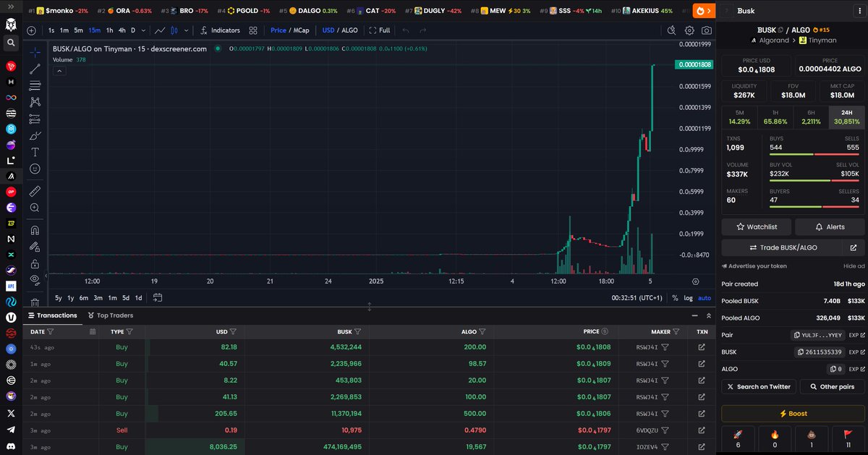Click Hide ad link
Screen dimensions: 868x455
(854, 266)
